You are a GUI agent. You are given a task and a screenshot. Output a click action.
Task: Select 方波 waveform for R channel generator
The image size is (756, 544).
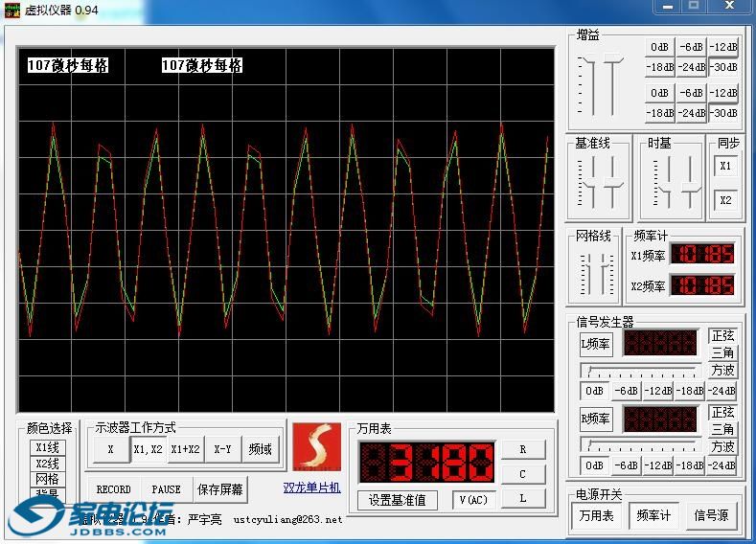[x=722, y=446]
